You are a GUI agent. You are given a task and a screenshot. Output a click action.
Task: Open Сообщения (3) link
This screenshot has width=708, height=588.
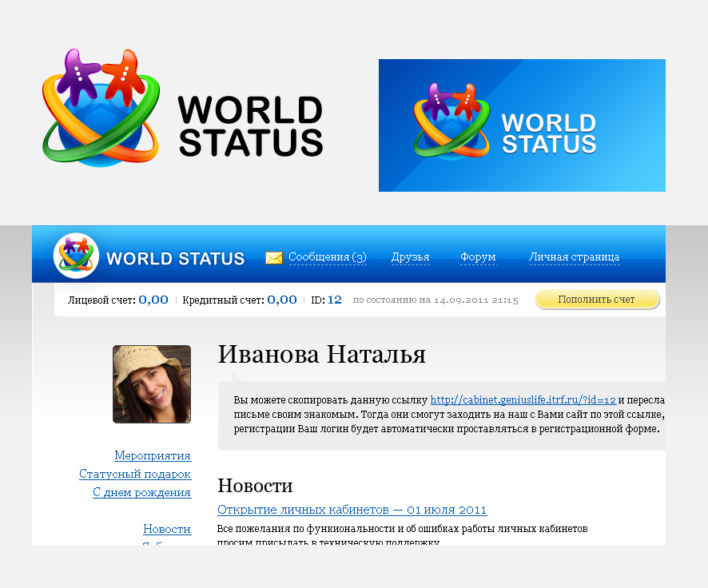pos(328,256)
